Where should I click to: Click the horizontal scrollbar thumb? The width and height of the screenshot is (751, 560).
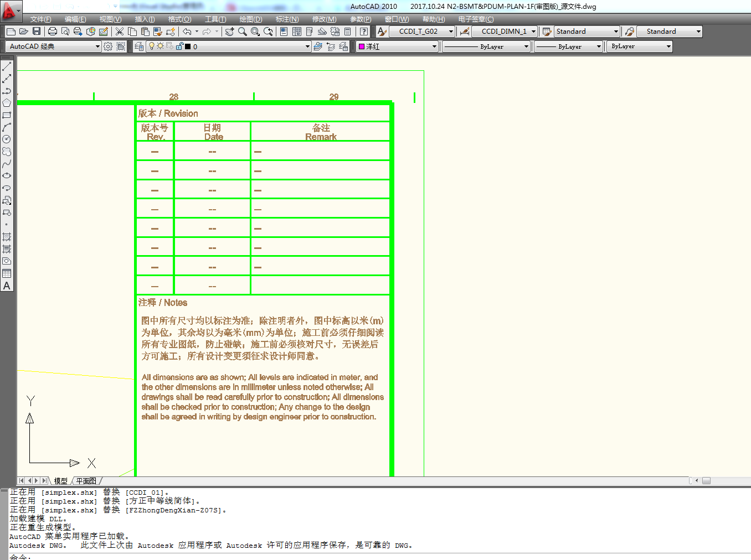coord(706,481)
